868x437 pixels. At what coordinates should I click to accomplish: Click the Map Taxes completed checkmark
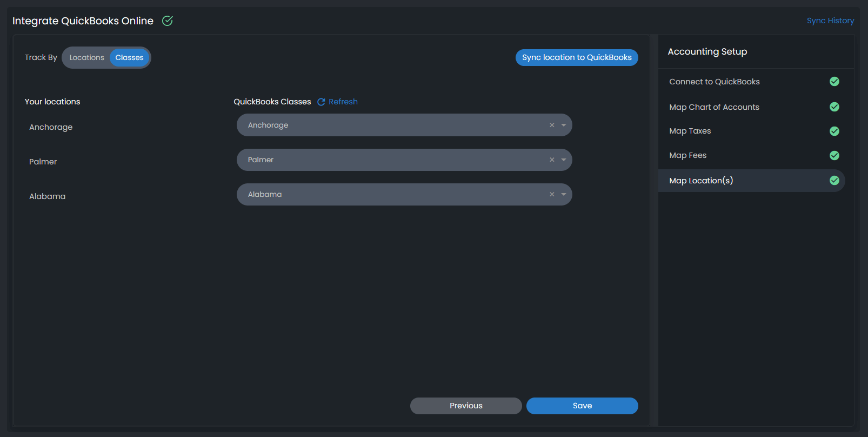click(834, 131)
